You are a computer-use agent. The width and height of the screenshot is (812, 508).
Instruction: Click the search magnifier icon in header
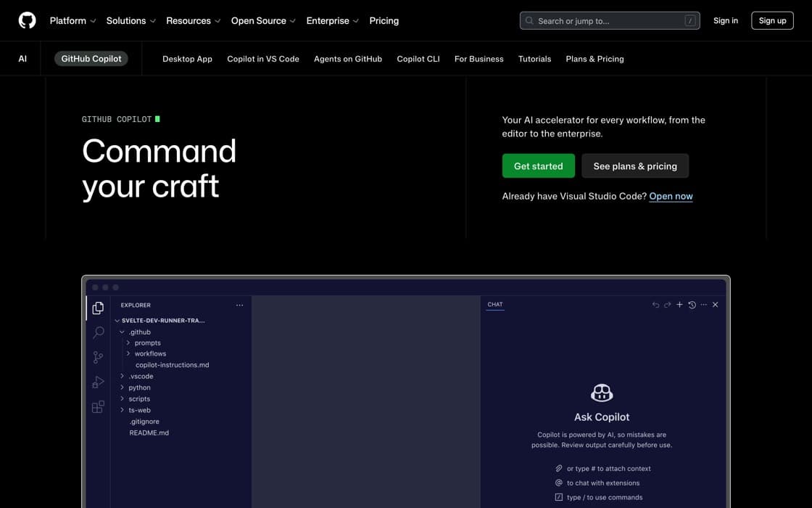(x=529, y=21)
